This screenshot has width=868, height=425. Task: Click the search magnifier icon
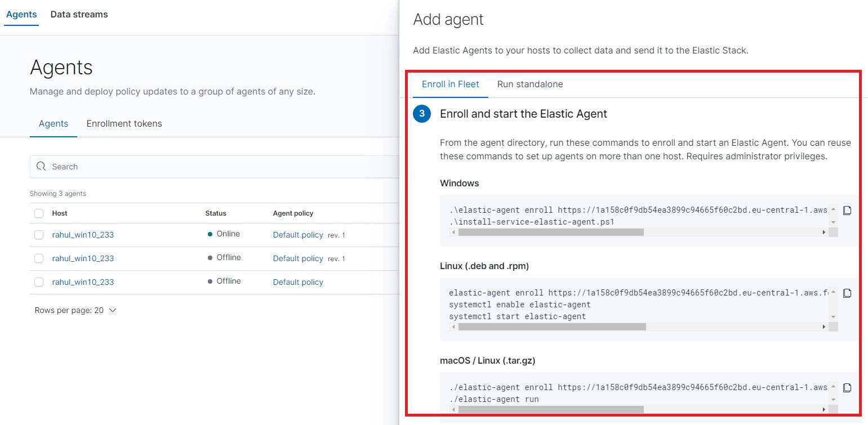(41, 166)
